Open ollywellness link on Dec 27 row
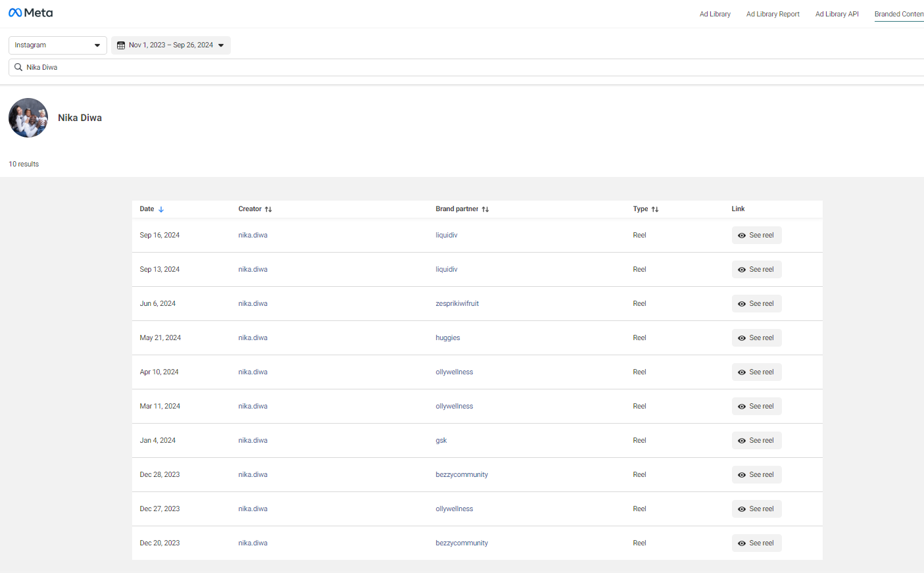The height and width of the screenshot is (573, 924). tap(454, 509)
